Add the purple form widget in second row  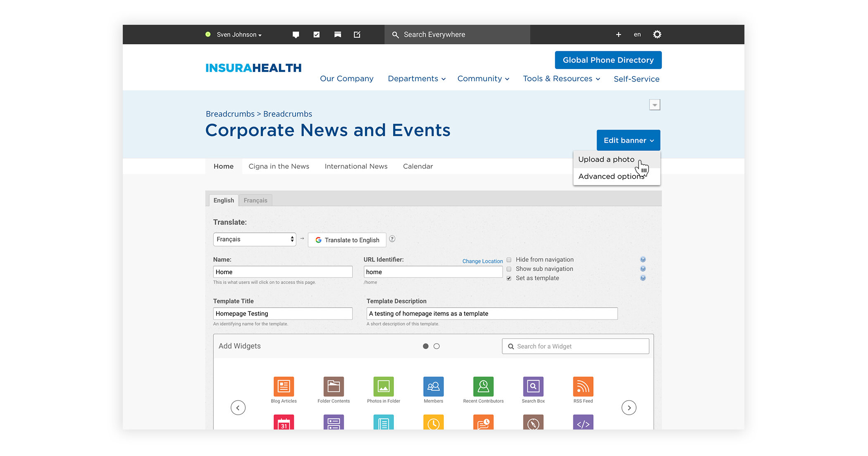[x=334, y=422]
